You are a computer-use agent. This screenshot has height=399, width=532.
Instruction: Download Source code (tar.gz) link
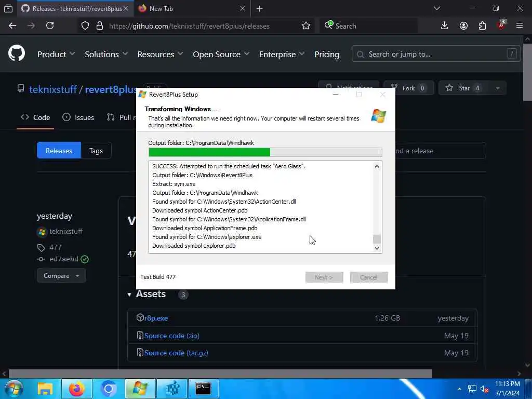tap(176, 353)
